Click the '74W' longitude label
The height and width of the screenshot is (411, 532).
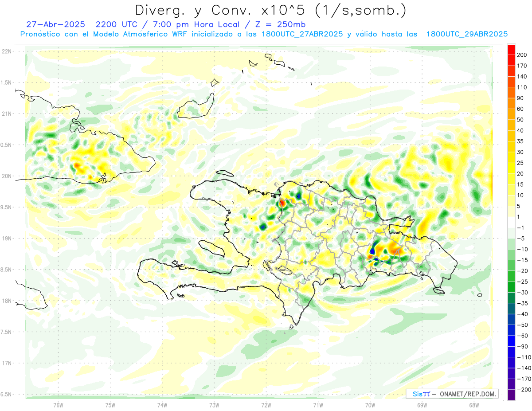162,405
